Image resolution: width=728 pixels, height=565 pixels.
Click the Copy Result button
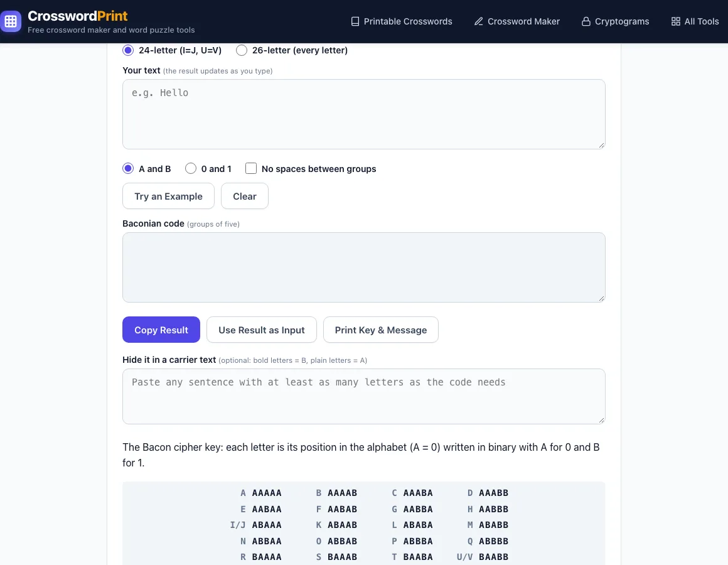[x=161, y=330]
